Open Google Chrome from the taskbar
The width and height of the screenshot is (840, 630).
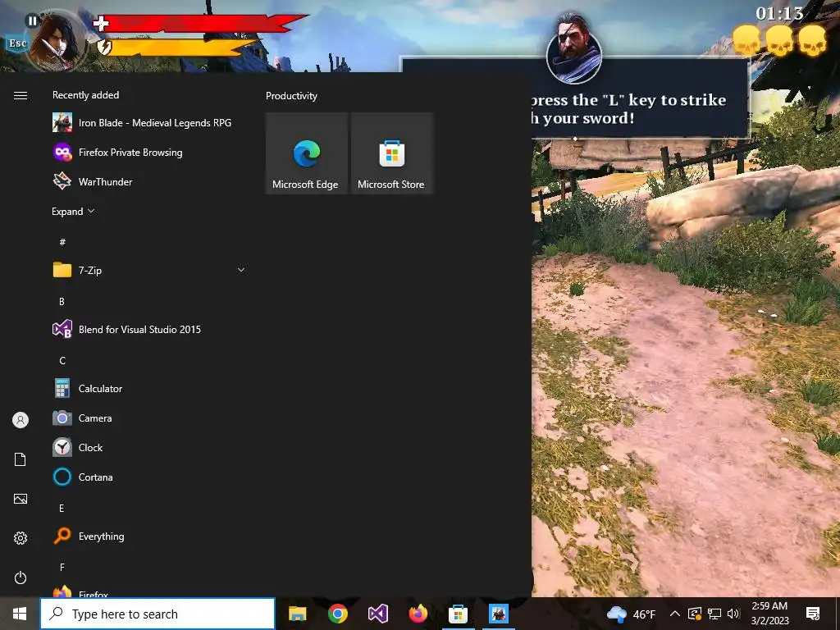(x=337, y=614)
